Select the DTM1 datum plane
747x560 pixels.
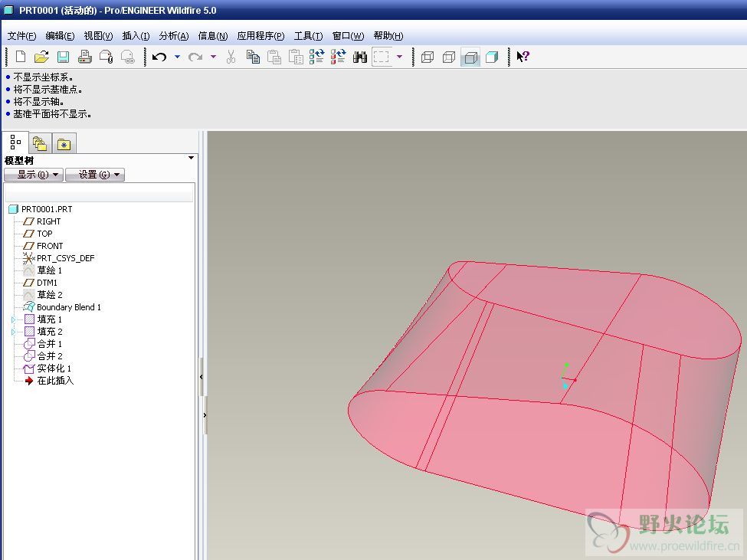point(47,283)
